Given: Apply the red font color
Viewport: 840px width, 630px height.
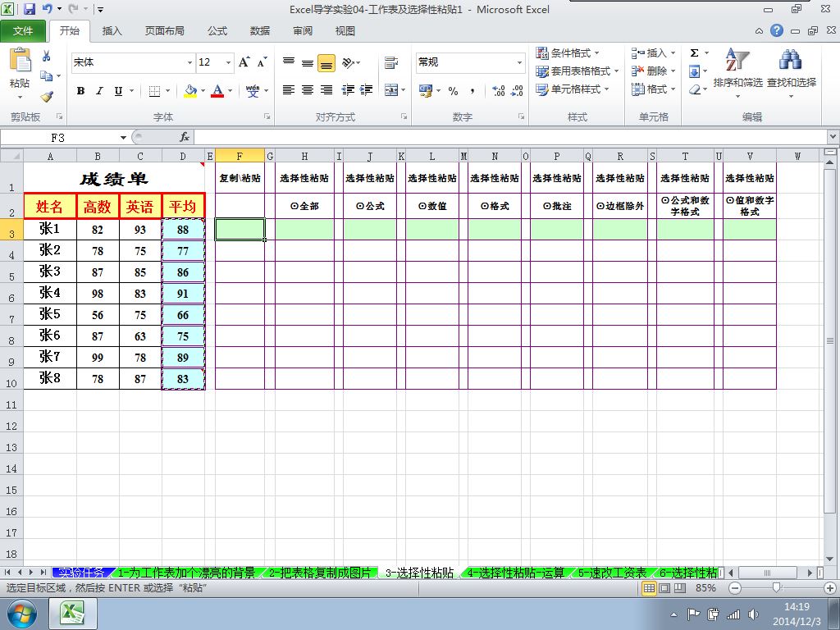Looking at the screenshot, I should pos(217,90).
